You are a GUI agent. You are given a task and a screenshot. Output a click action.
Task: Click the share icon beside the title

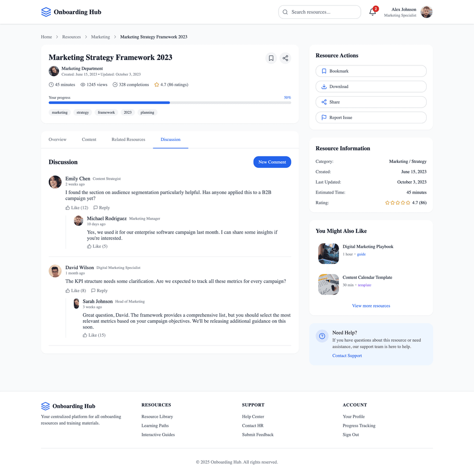[x=285, y=58]
